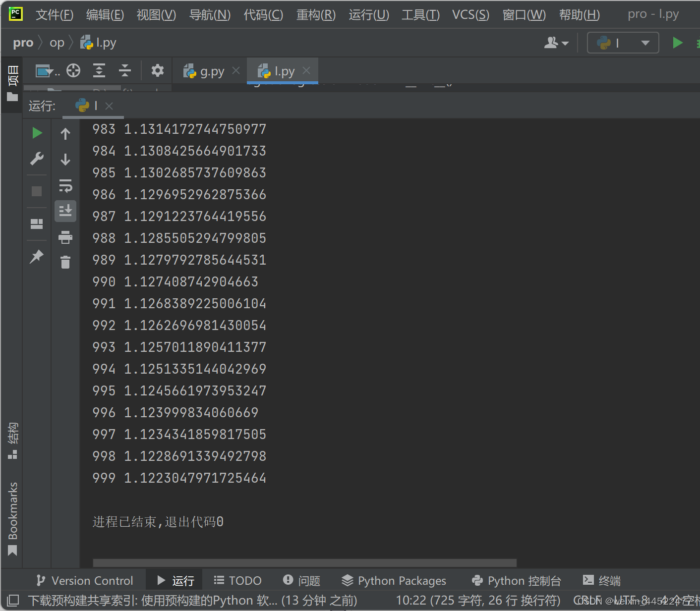Open the 运行(U) menu
Viewport: 700px width, 611px height.
pos(369,15)
